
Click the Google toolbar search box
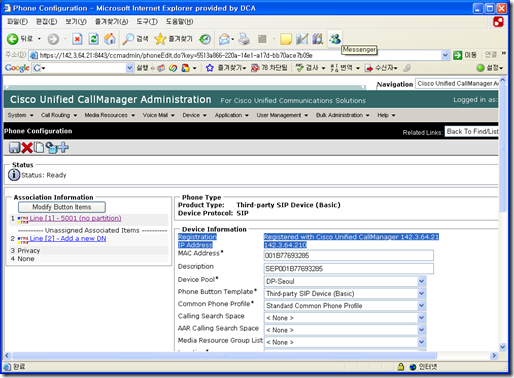coord(83,68)
